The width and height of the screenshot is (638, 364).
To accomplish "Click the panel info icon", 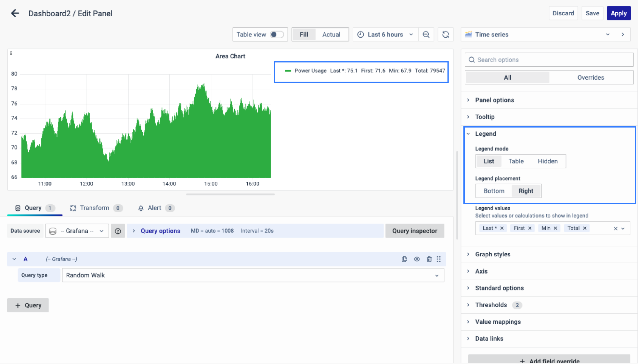I will pos(11,53).
